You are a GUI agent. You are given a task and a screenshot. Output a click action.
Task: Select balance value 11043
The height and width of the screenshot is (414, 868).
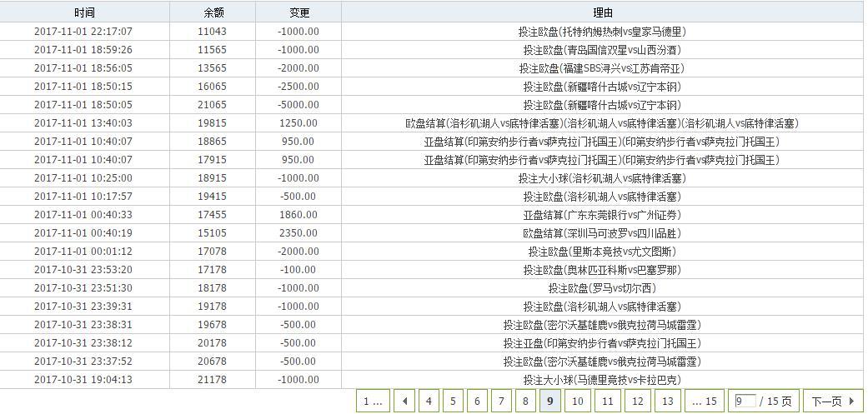tap(212, 32)
